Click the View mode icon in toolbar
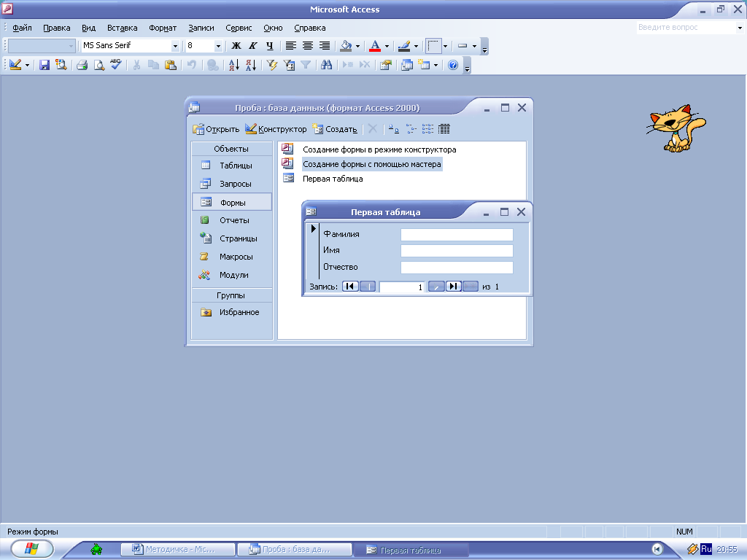 [x=15, y=65]
